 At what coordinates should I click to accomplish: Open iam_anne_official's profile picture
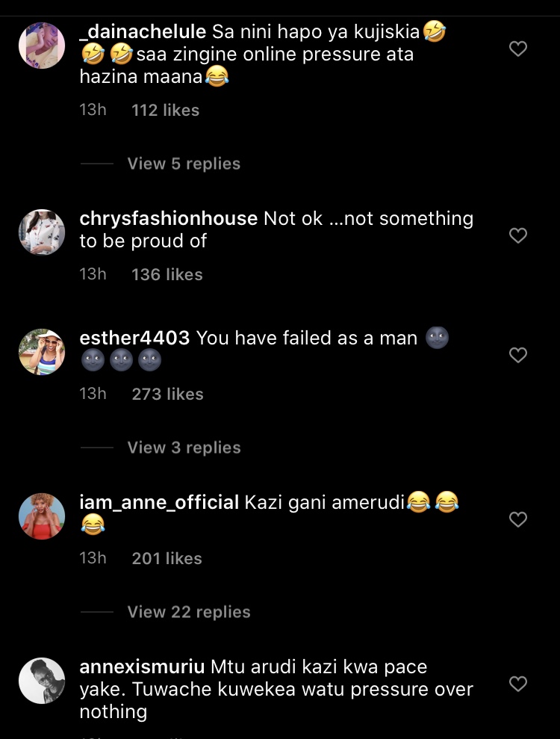point(42,516)
